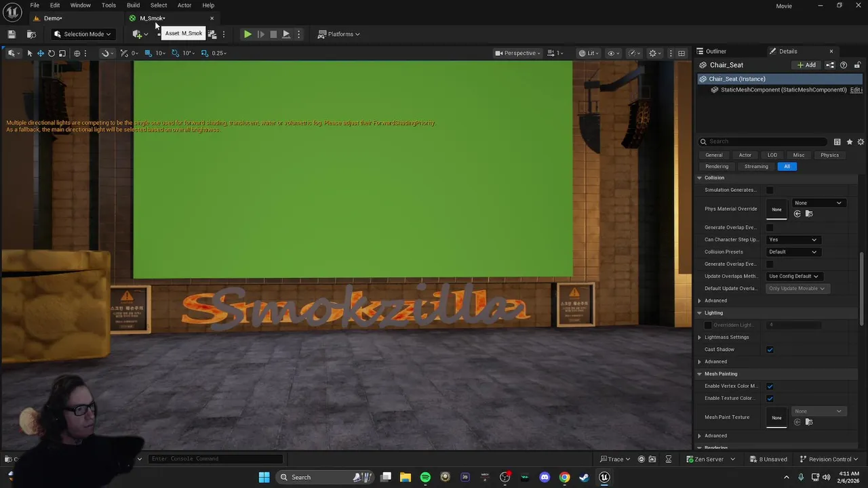Switch to the Demo level tab
Image resolution: width=868 pixels, height=488 pixels.
pyautogui.click(x=52, y=18)
